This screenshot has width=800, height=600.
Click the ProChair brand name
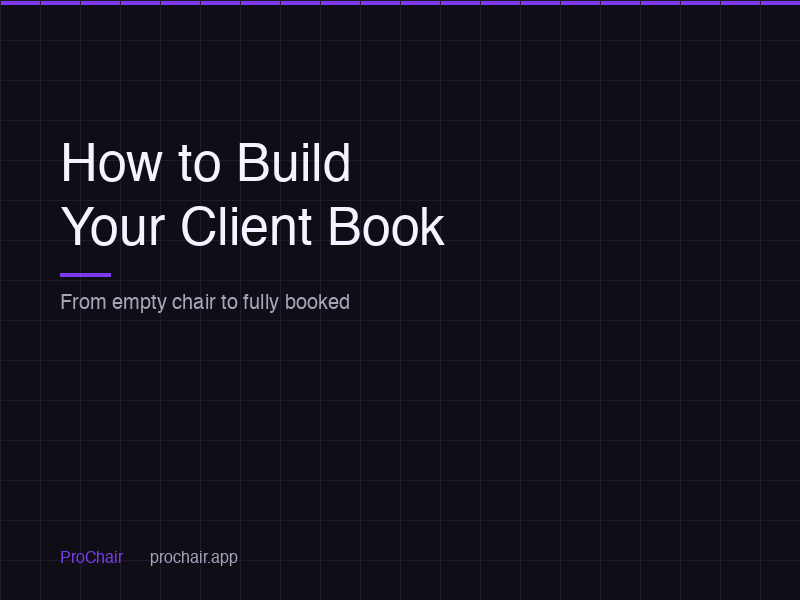coord(91,557)
